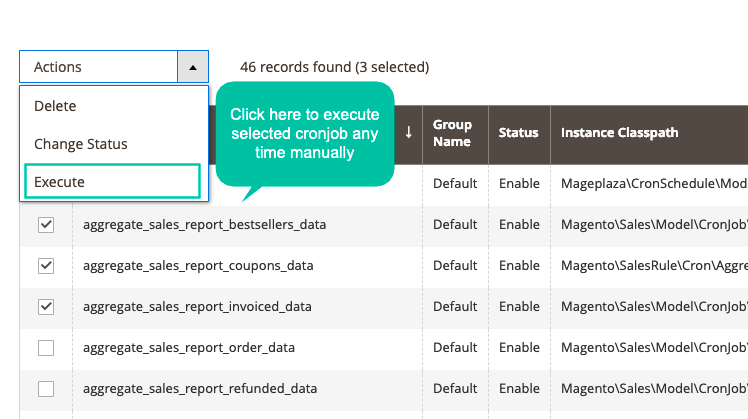Click the aggregate_sales_report_coupons_data job name
Image resolution: width=748 pixels, height=419 pixels.
[x=198, y=266]
